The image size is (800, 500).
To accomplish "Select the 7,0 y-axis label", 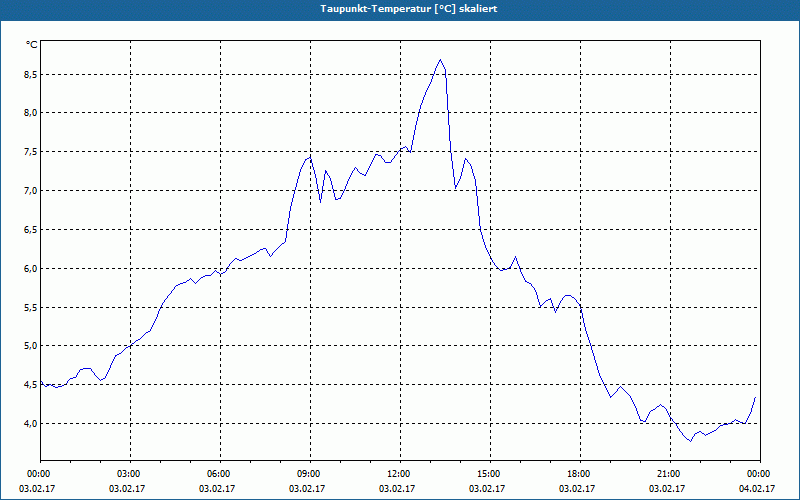I will coord(32,190).
